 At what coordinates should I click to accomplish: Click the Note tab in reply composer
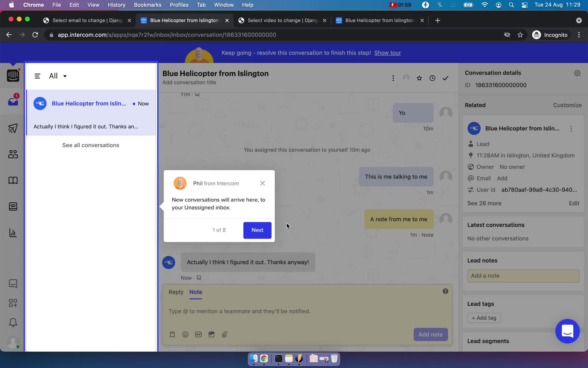tap(196, 292)
